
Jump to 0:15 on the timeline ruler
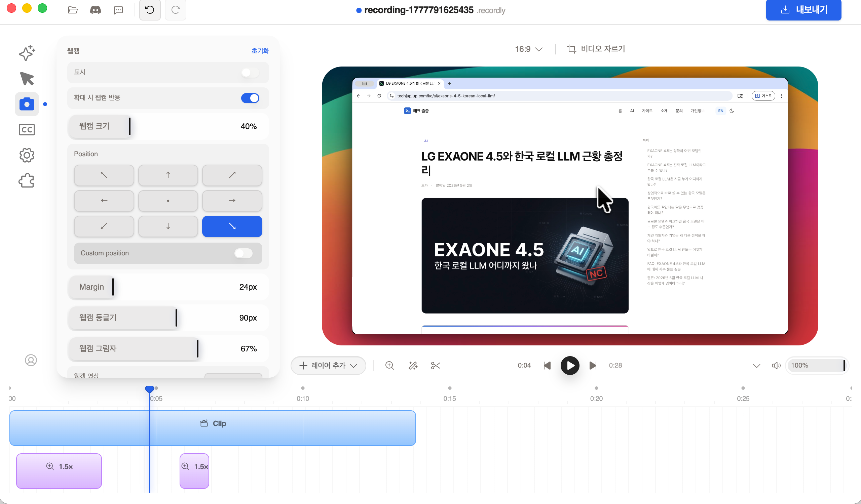[x=450, y=398]
